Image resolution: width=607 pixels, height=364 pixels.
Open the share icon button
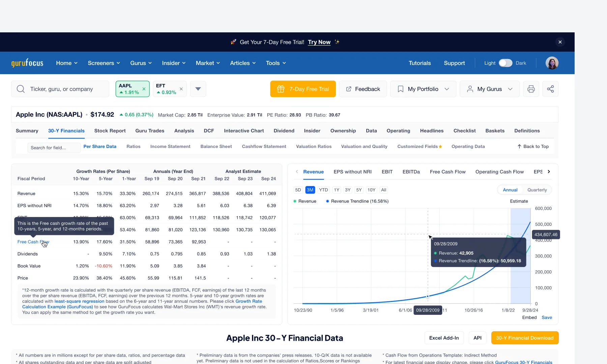pyautogui.click(x=550, y=89)
